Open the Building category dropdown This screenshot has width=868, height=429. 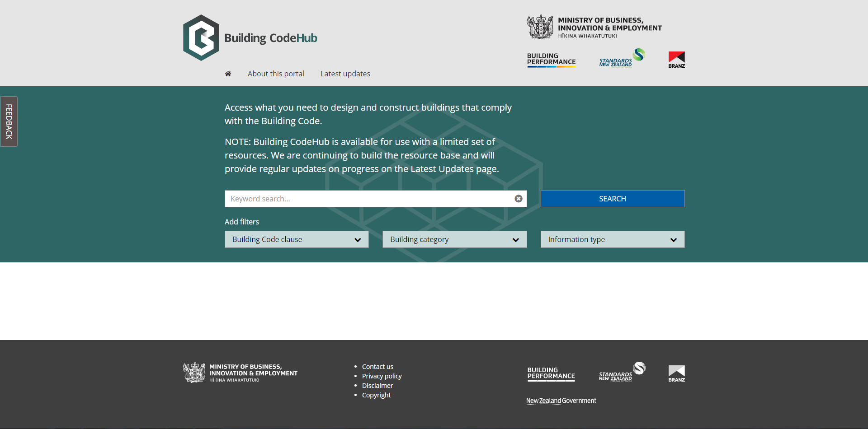coord(454,239)
